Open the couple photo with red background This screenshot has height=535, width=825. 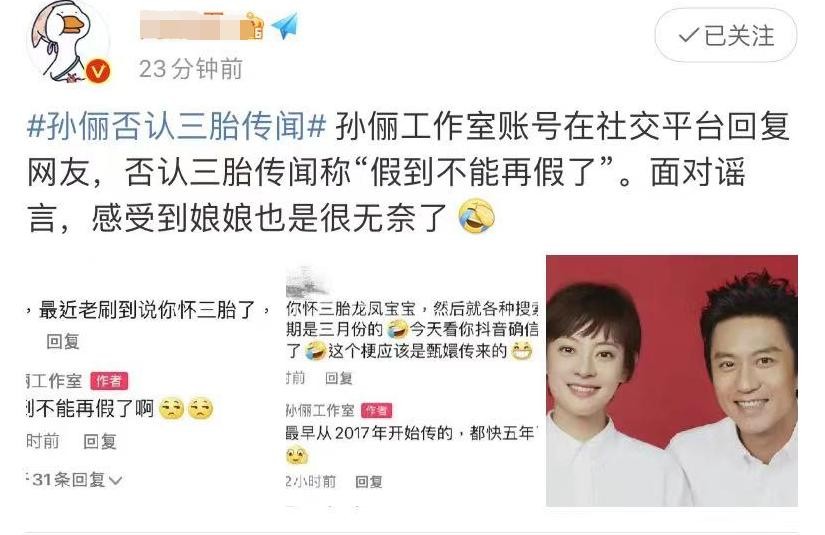coord(672,381)
